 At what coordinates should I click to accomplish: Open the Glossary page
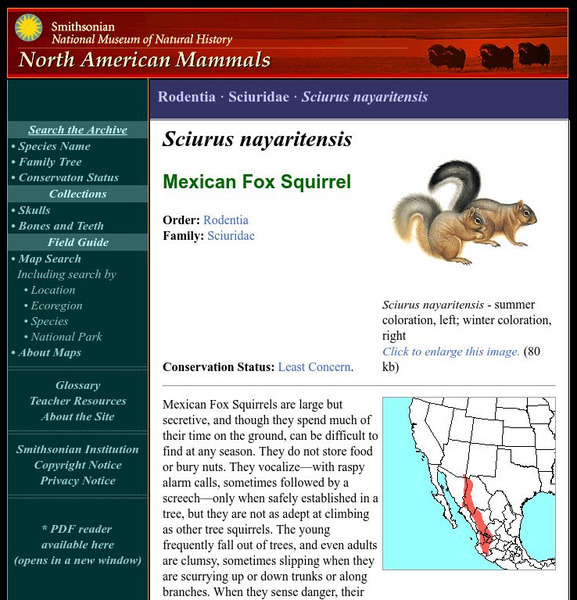pos(78,385)
